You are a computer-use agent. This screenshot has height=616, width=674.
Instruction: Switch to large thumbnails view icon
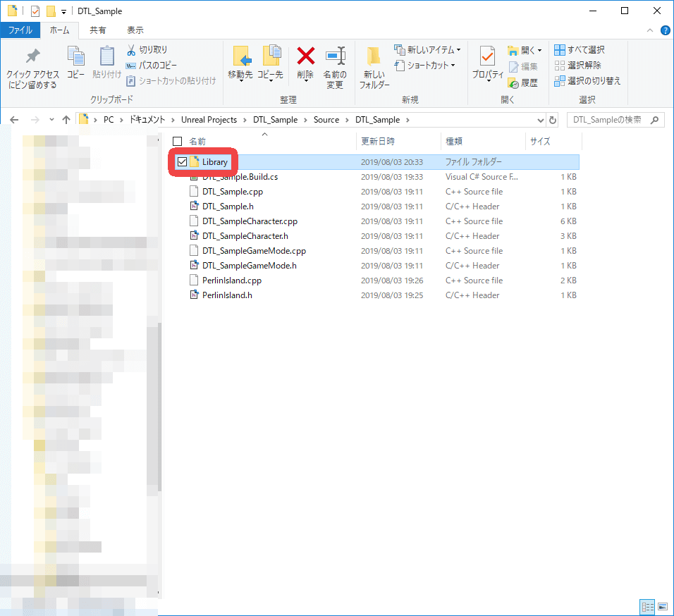click(x=662, y=607)
